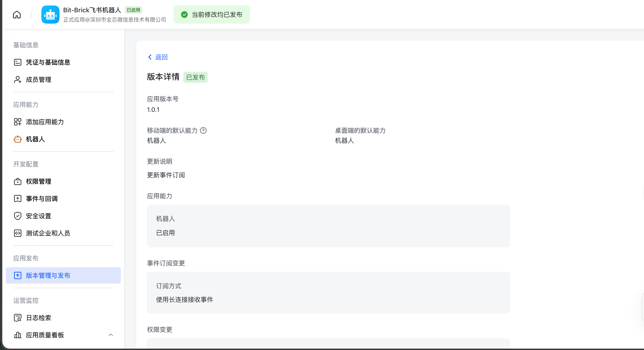Viewport: 644px width, 350px height.
Task: Click the 成员管理 person icon
Action: coord(17,80)
